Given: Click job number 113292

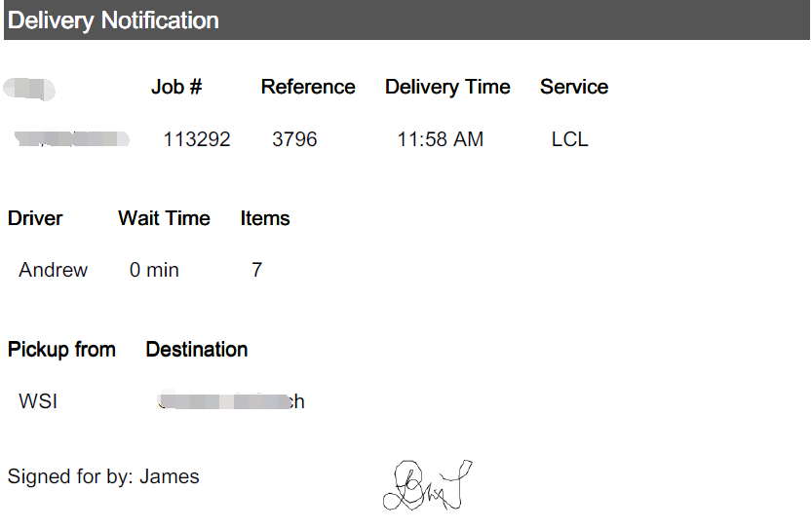Looking at the screenshot, I should point(197,139).
